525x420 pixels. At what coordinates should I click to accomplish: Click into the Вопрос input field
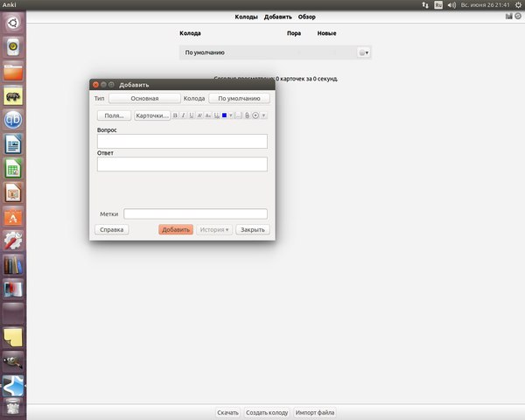(x=182, y=141)
